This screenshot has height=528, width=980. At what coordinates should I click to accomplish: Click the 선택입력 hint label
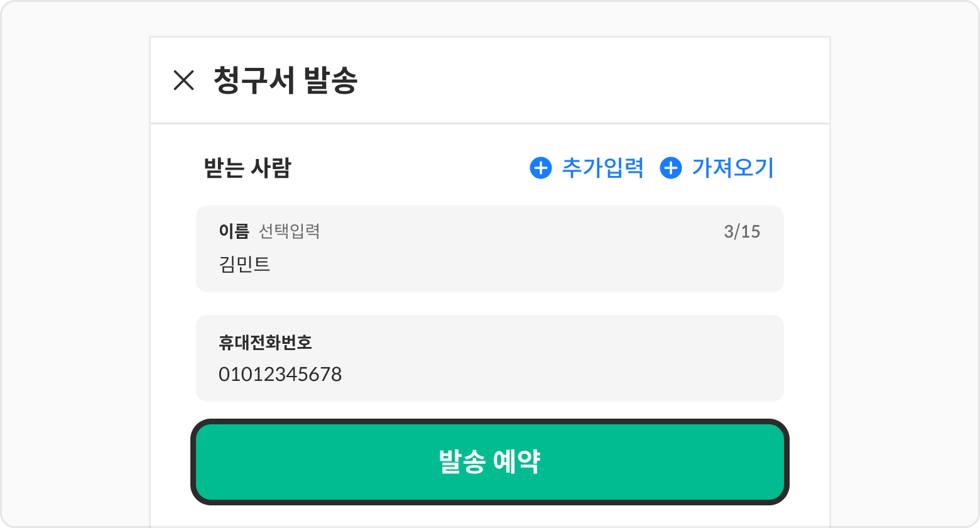[290, 231]
